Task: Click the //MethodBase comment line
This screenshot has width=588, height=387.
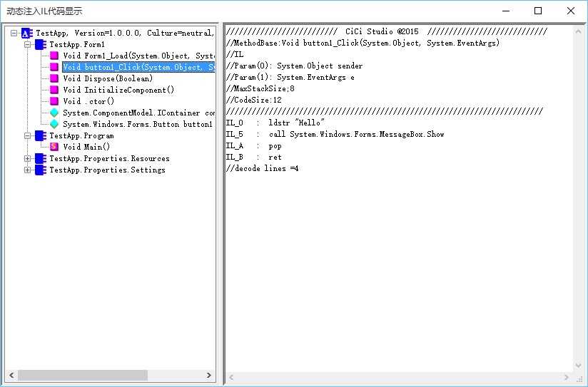Action: (x=363, y=43)
